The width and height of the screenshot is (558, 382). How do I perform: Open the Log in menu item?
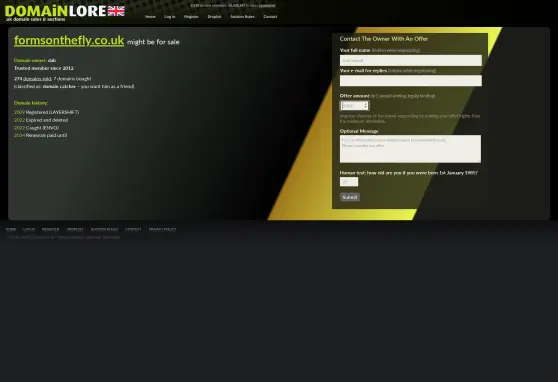(170, 17)
